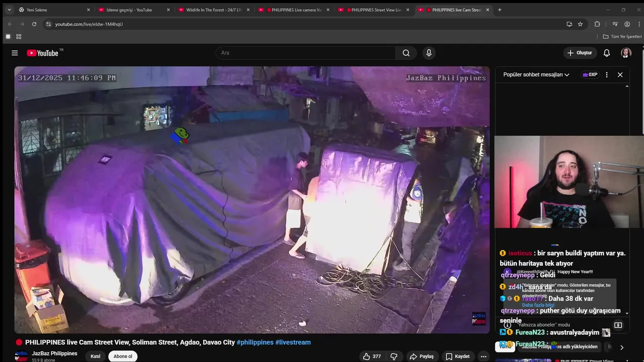Open the browser extensions puzzle icon
The image size is (644, 362).
point(597,24)
